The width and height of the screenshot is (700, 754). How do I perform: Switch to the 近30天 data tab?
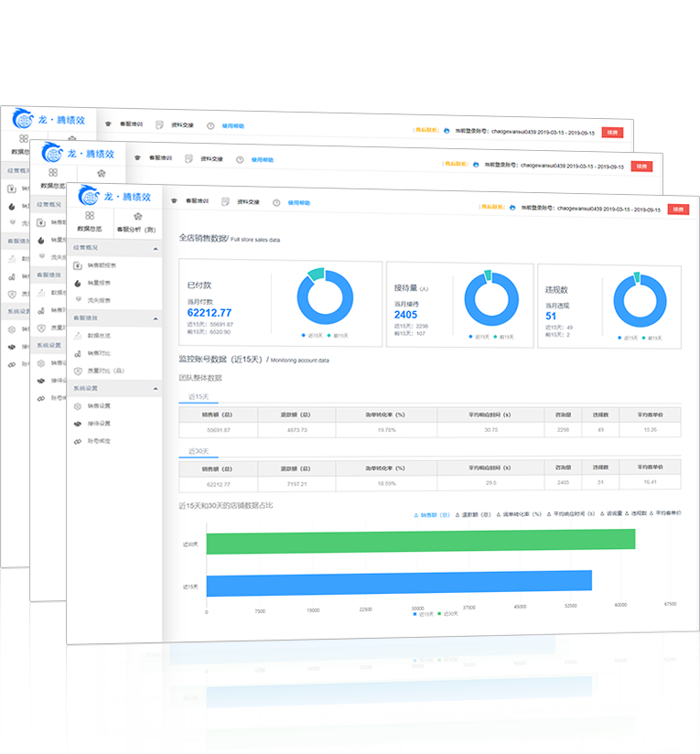click(x=198, y=451)
